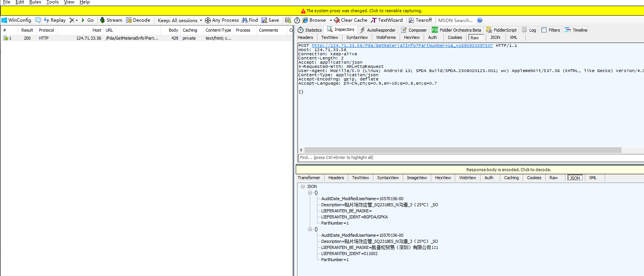Click the Find binoculars icon

pyautogui.click(x=244, y=20)
